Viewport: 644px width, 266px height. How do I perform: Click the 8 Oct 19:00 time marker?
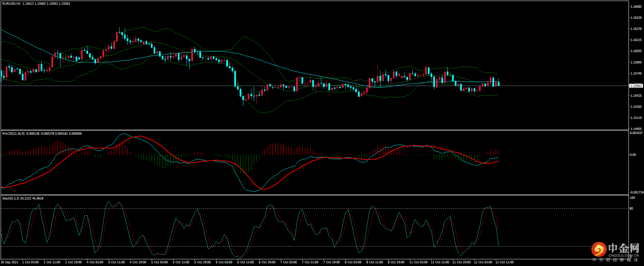tap(396, 262)
